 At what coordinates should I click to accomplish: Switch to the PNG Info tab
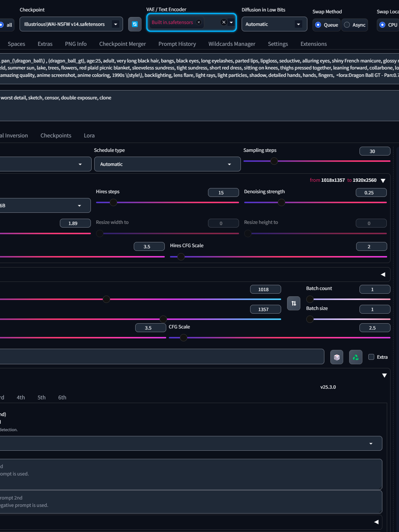tap(76, 44)
